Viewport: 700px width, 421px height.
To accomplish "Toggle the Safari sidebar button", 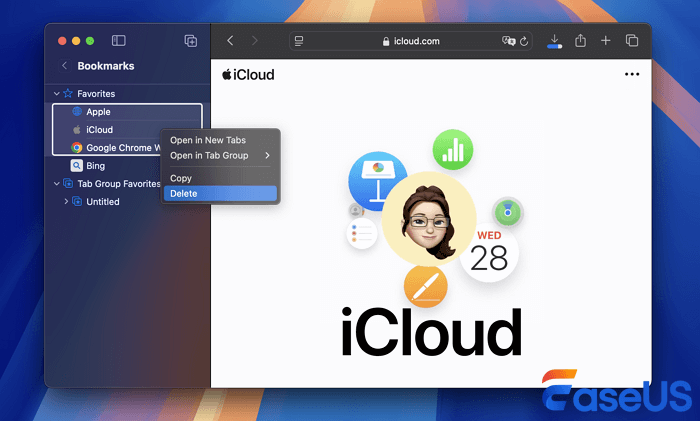I will (x=118, y=41).
